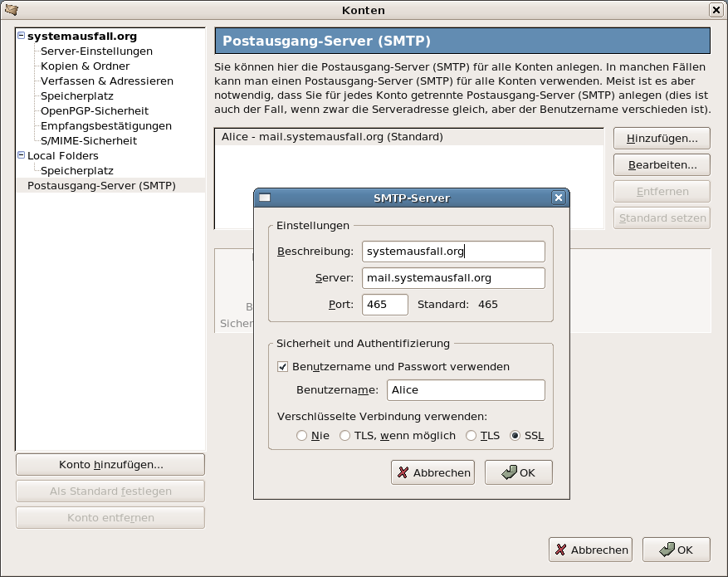
Task: Click into the Port field
Action: [385, 305]
